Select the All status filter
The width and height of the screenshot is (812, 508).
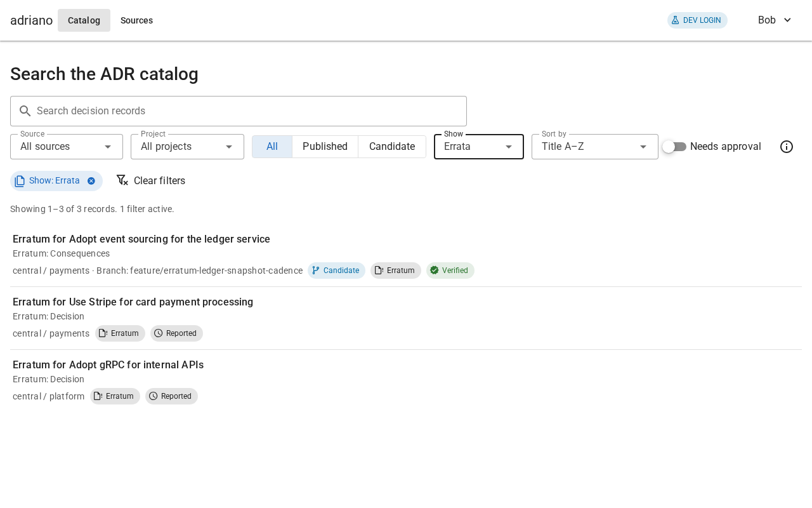coord(272,147)
